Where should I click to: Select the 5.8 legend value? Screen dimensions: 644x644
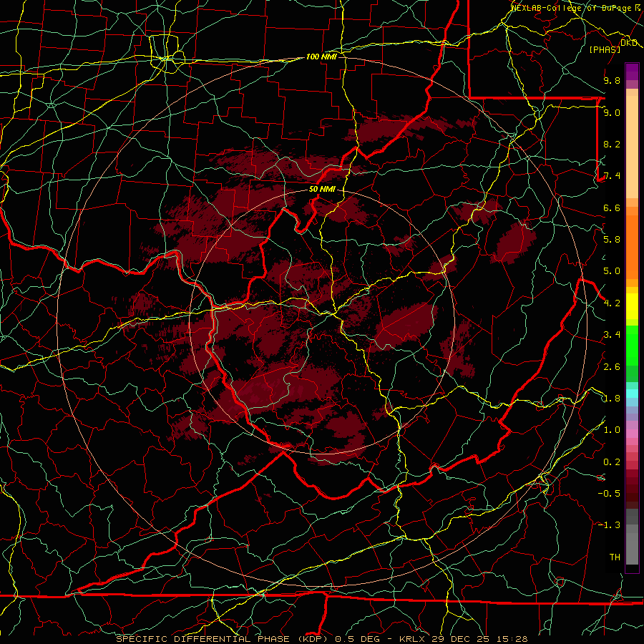[612, 240]
